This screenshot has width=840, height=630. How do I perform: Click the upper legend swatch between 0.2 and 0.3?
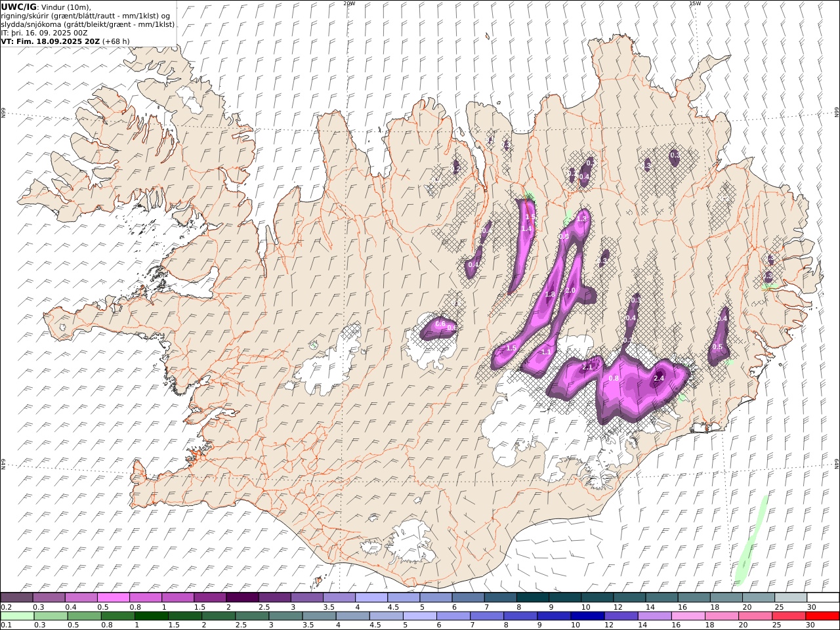17,597
